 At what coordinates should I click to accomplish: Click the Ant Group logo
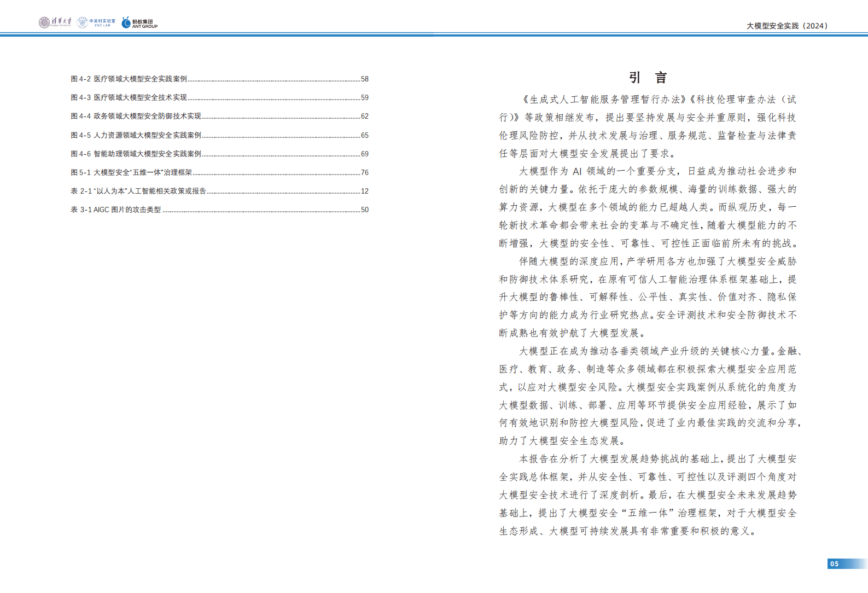139,22
